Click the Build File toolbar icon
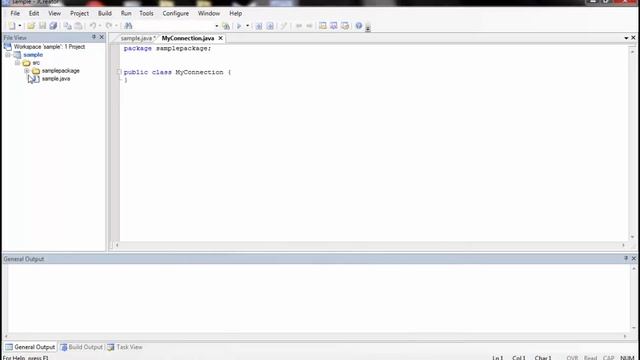The width and height of the screenshot is (640, 360). coord(259,26)
